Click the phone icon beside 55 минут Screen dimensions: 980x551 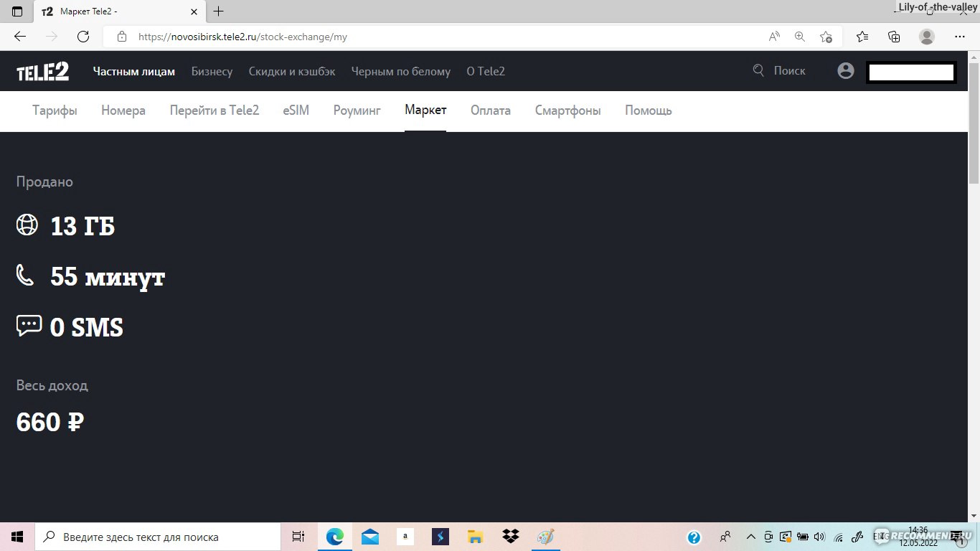click(x=25, y=275)
